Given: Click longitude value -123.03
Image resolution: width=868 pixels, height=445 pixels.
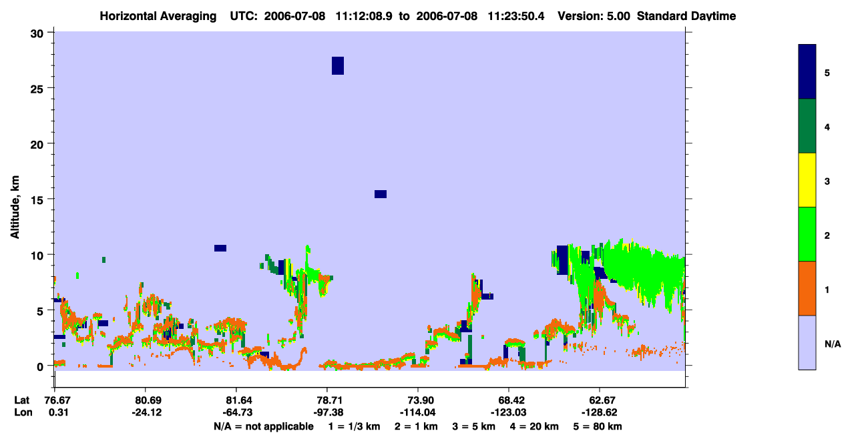Looking at the screenshot, I should (x=509, y=412).
